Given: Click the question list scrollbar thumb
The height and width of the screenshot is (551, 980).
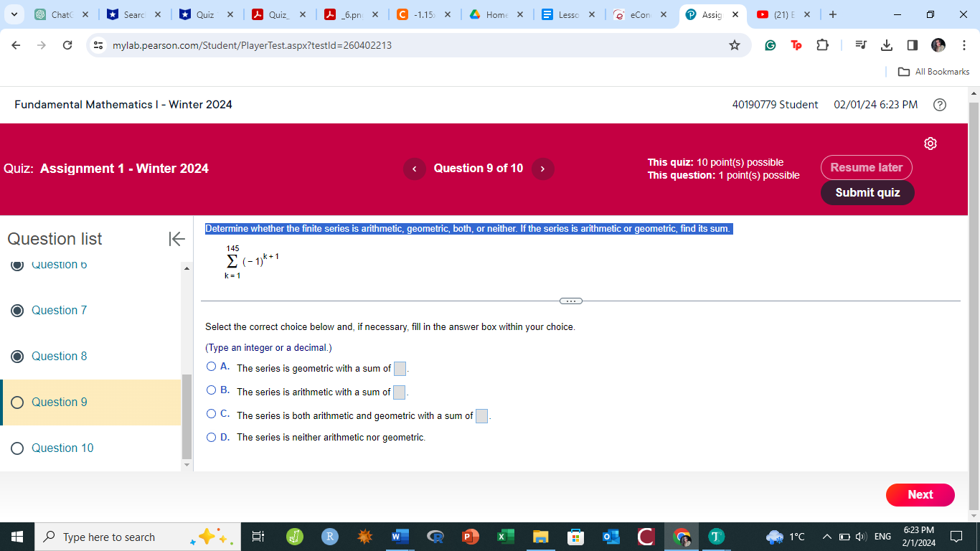Looking at the screenshot, I should 187,417.
